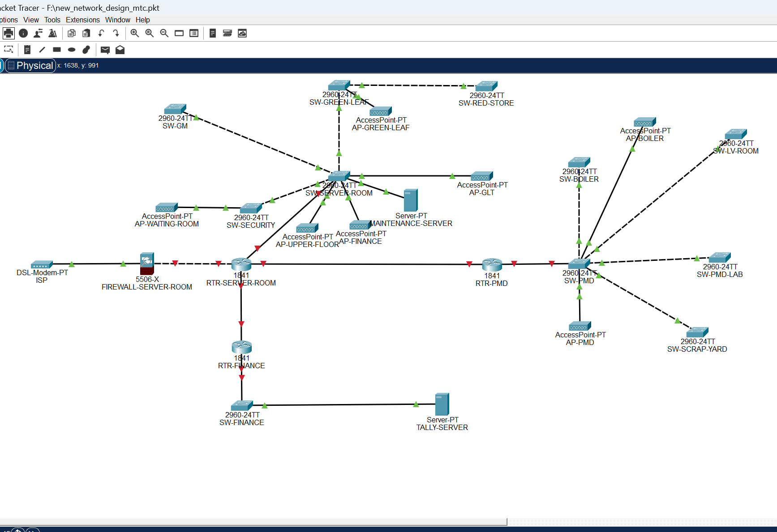Click the Copy toolbar icon
777x532 pixels.
point(72,33)
